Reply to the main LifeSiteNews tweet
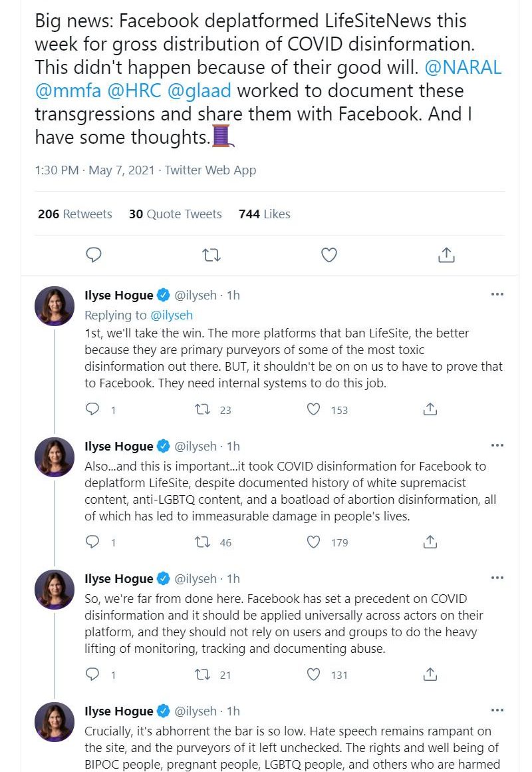Image resolution: width=532 pixels, height=772 pixels. point(94,255)
